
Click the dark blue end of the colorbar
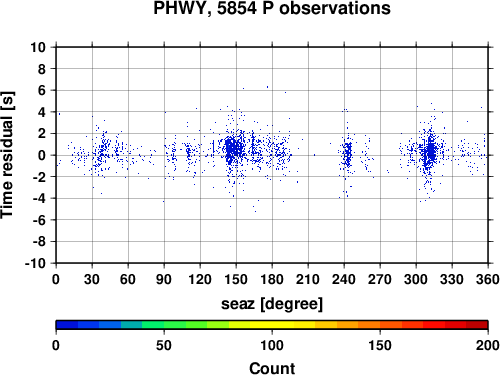pyautogui.click(x=67, y=325)
